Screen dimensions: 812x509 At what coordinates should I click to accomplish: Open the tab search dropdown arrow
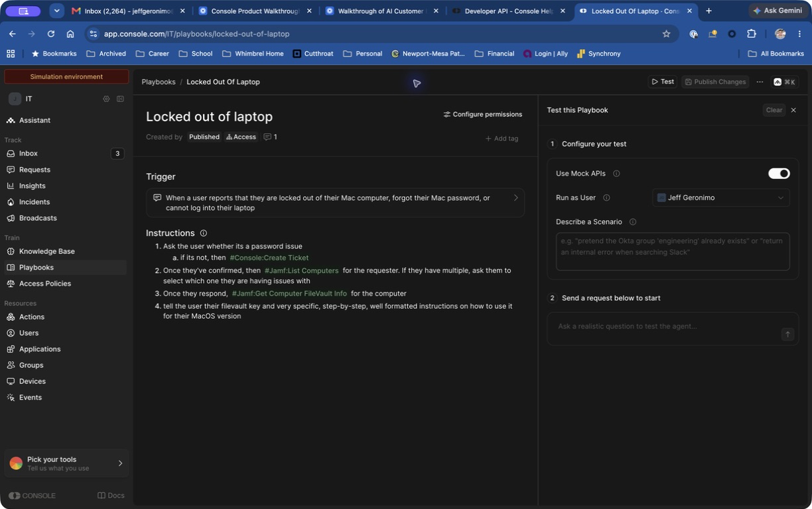click(57, 11)
